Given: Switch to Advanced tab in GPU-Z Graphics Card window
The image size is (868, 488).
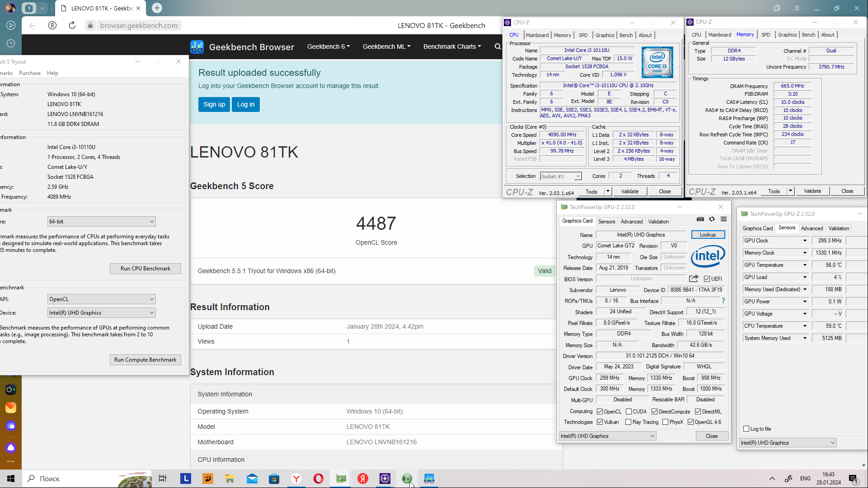Looking at the screenshot, I should pyautogui.click(x=631, y=222).
